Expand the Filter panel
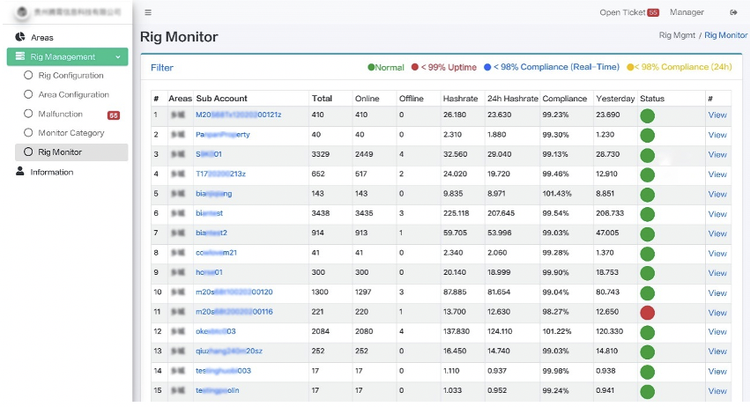The height and width of the screenshot is (407, 750). [x=162, y=68]
